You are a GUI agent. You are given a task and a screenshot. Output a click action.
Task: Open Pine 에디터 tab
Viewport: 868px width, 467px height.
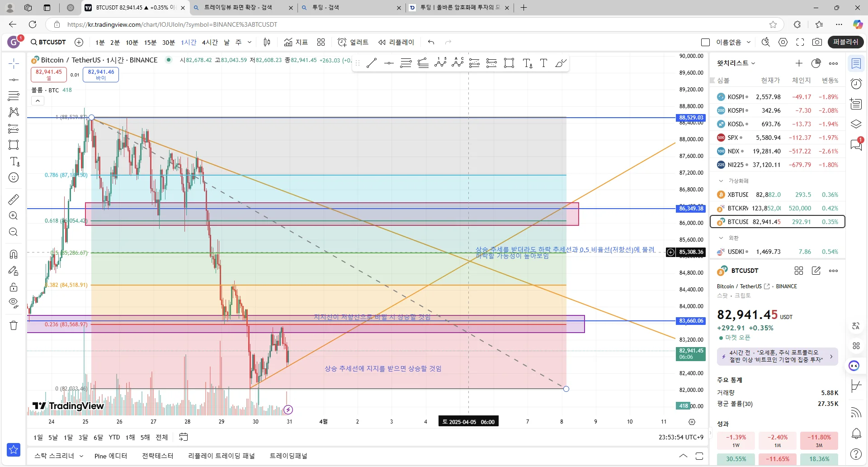click(111, 456)
